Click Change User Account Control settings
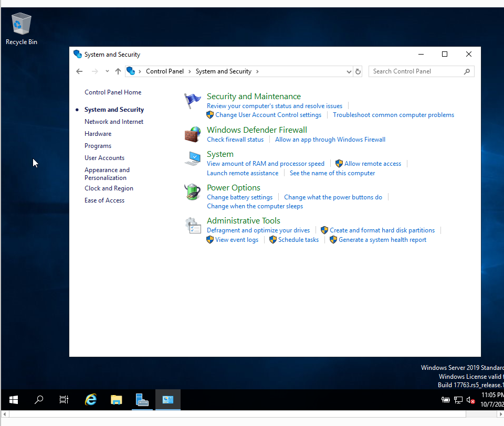The height and width of the screenshot is (426, 504). (268, 115)
